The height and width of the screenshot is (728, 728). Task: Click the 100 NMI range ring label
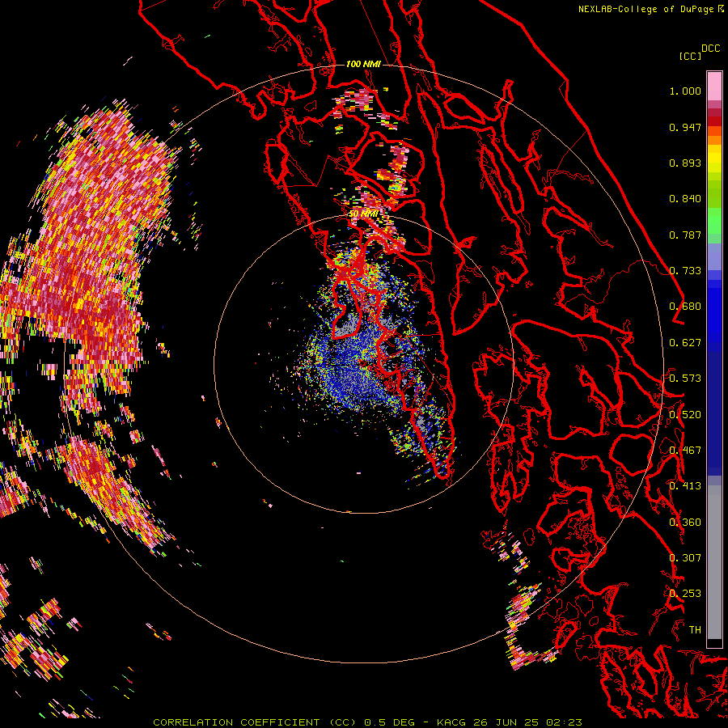pyautogui.click(x=363, y=64)
